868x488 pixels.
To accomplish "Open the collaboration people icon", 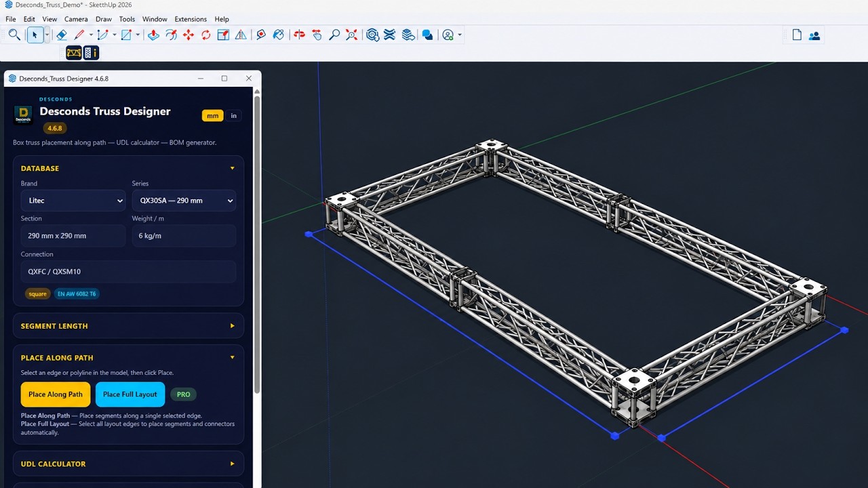I will point(814,35).
